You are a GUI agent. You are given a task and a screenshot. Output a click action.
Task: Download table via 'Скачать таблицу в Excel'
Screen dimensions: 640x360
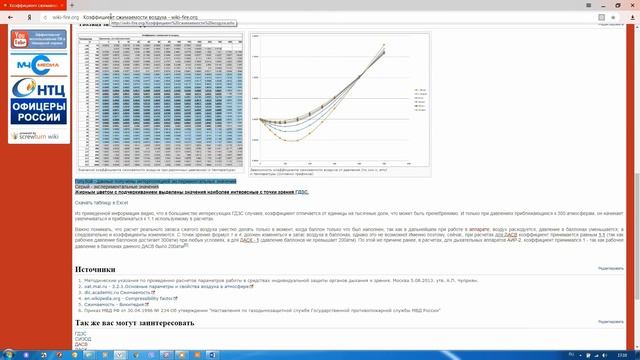coord(101,202)
